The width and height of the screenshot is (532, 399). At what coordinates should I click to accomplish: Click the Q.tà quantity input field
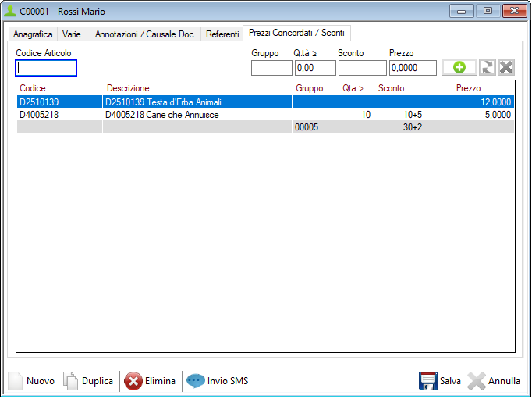coord(314,68)
